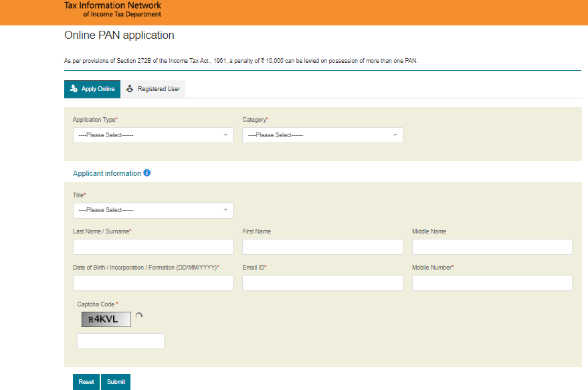Expand the Title dropdown
Screen dimensions: 588x390
coord(153,210)
